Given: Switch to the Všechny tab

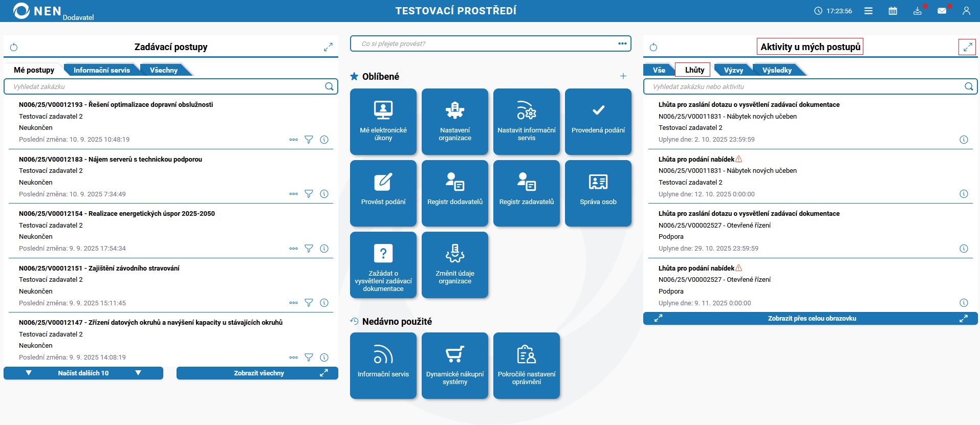Looking at the screenshot, I should point(164,70).
